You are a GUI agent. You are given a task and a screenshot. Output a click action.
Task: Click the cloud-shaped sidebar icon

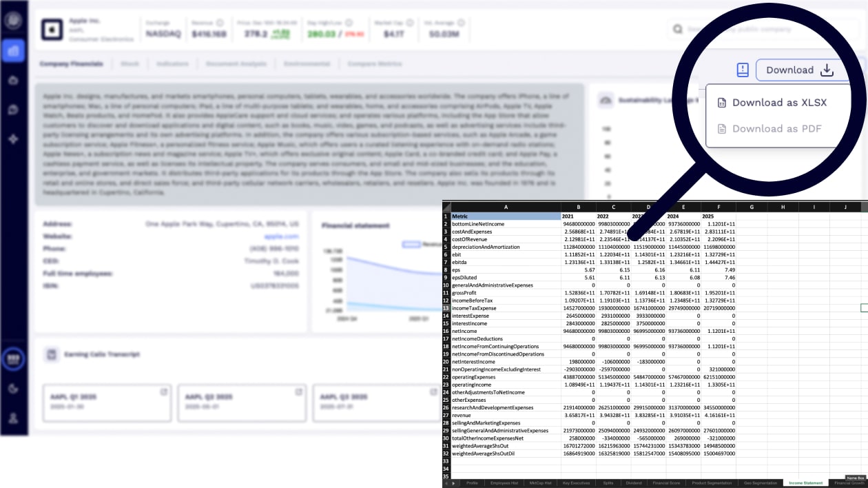point(13,81)
